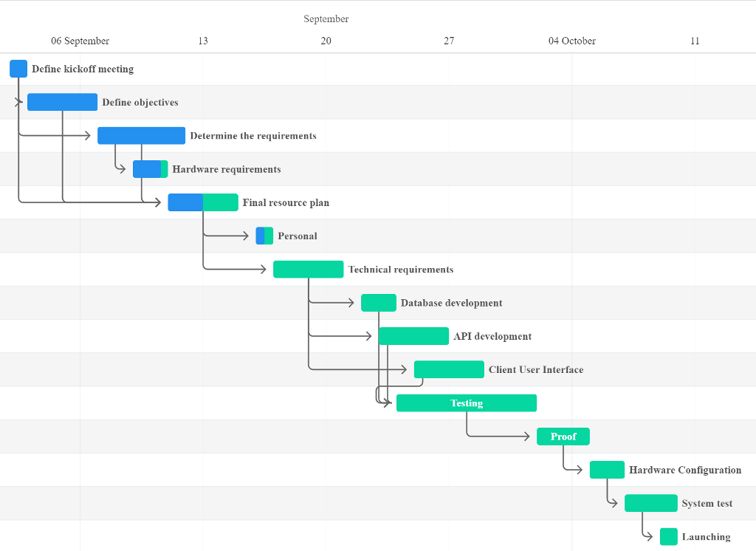Select the Client User Interface bar
Viewport: 756px width, 551px height.
click(x=449, y=369)
